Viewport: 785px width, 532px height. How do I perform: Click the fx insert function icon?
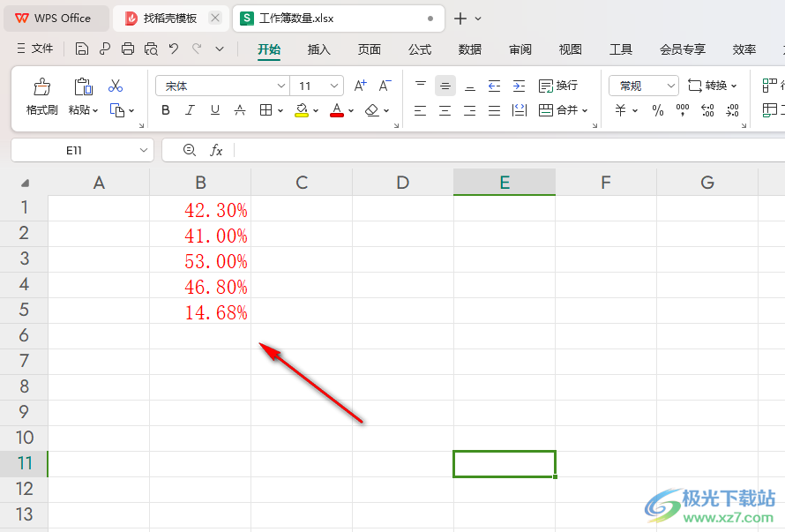click(216, 150)
